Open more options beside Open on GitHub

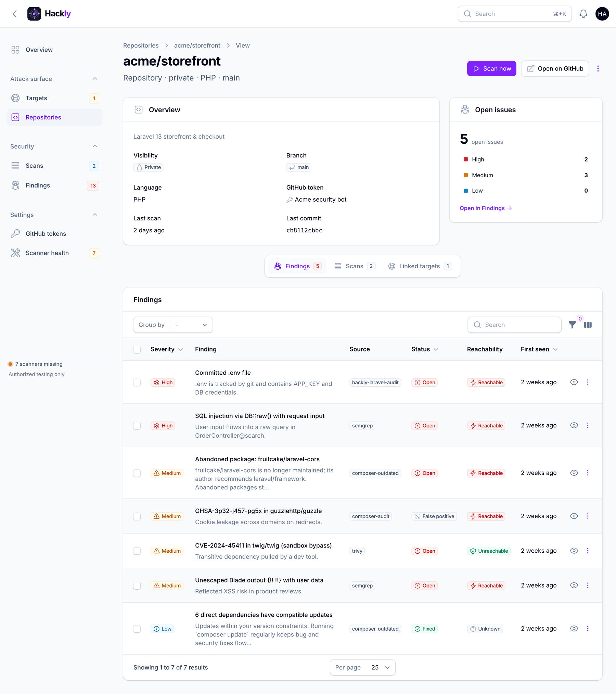598,68
